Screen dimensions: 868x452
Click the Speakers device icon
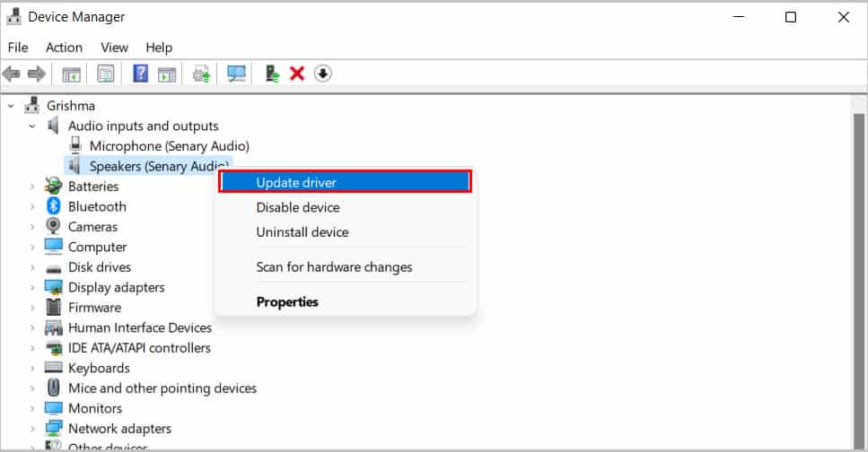75,165
